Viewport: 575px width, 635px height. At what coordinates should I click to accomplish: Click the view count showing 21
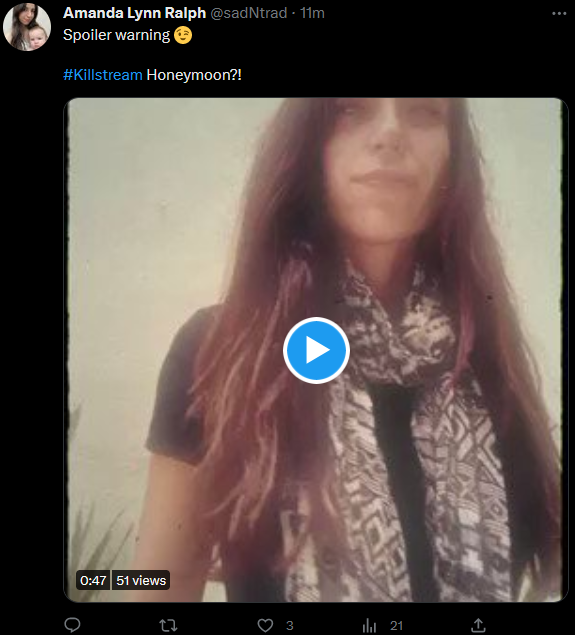click(x=396, y=626)
